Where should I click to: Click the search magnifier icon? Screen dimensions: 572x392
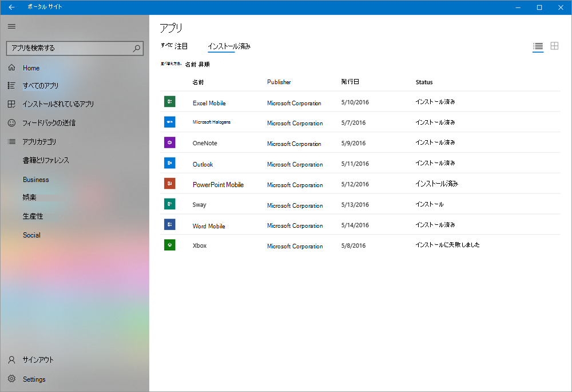[137, 48]
